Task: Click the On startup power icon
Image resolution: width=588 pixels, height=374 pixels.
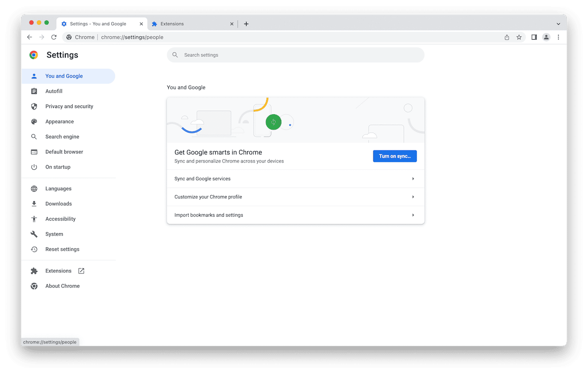Action: coord(34,167)
